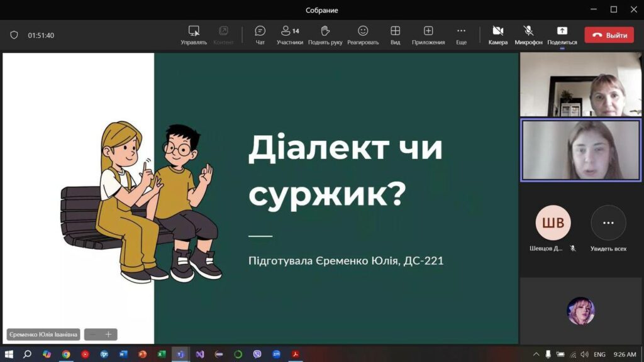Image resolution: width=644 pixels, height=362 pixels.
Task: Show the Участники list
Action: click(x=289, y=35)
